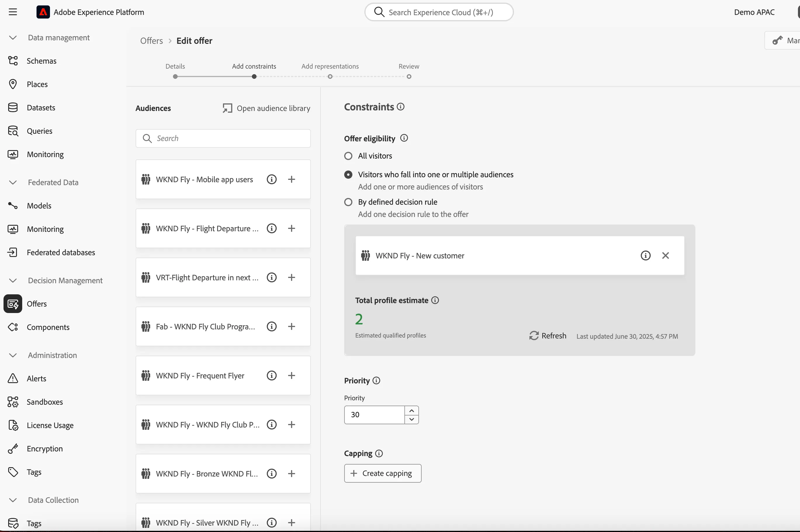
Task: Focus the Search Experience Cloud box
Action: pos(439,12)
